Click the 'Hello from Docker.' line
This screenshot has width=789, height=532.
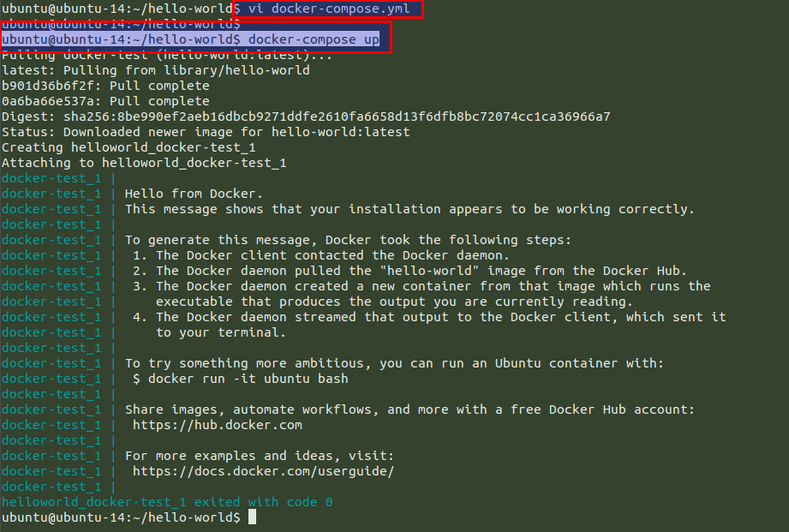[194, 194]
